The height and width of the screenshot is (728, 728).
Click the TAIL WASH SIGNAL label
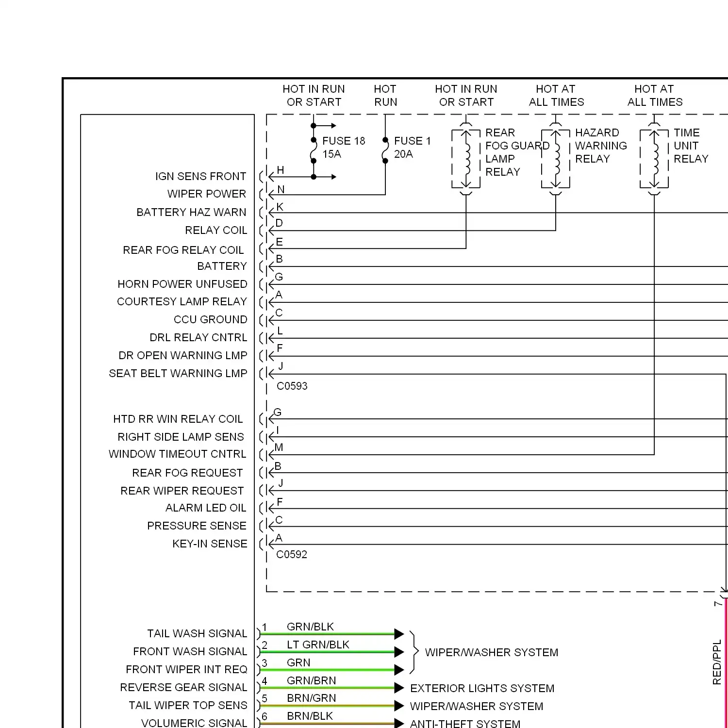pos(197,633)
